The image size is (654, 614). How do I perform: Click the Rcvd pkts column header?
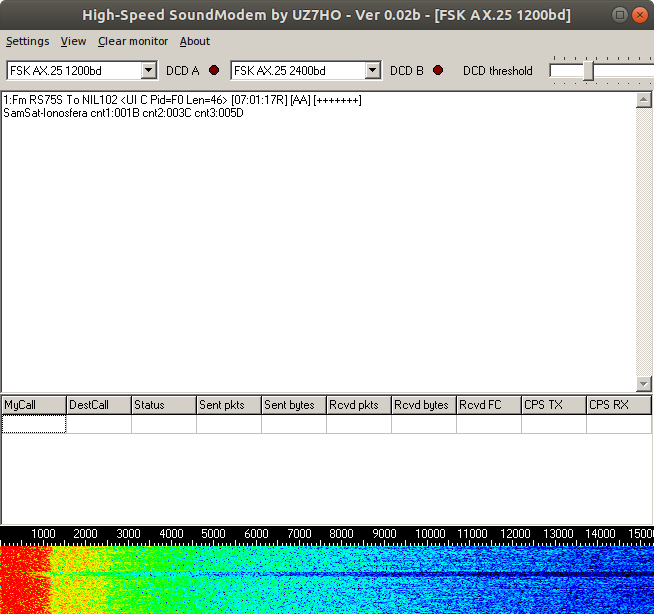(x=359, y=405)
